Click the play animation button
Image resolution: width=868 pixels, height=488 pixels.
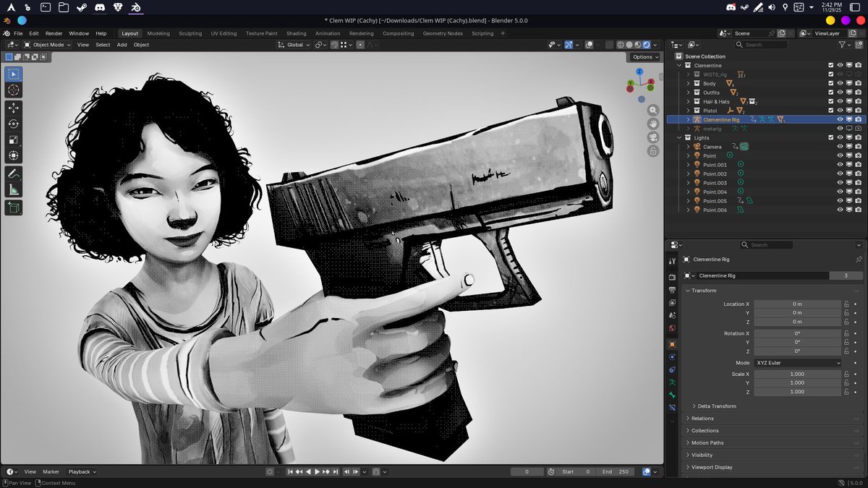(x=317, y=471)
